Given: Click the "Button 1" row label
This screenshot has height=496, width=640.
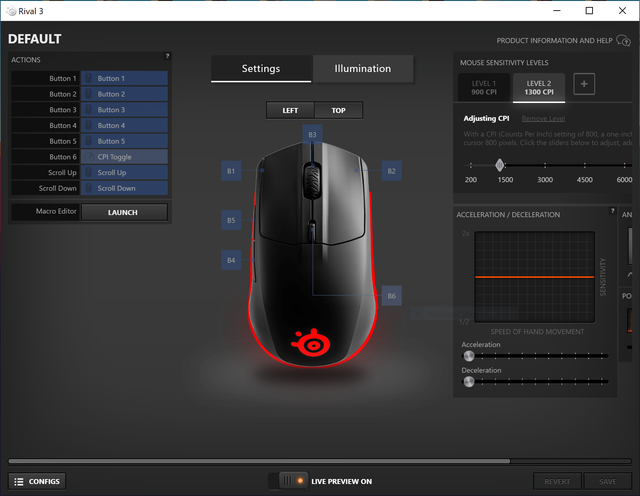Looking at the screenshot, I should pyautogui.click(x=62, y=78).
